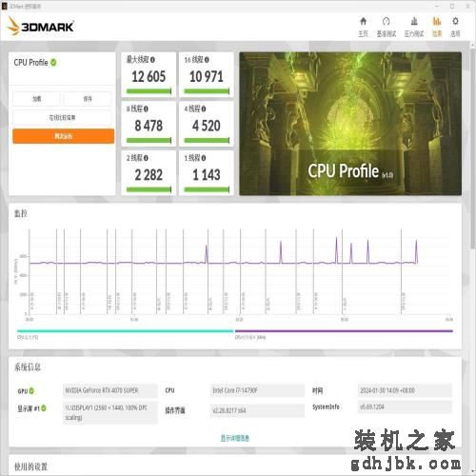Image resolution: width=476 pixels, height=476 pixels.
Task: Click the SystemInfo version v5.69.1204 field
Action: 405,407
